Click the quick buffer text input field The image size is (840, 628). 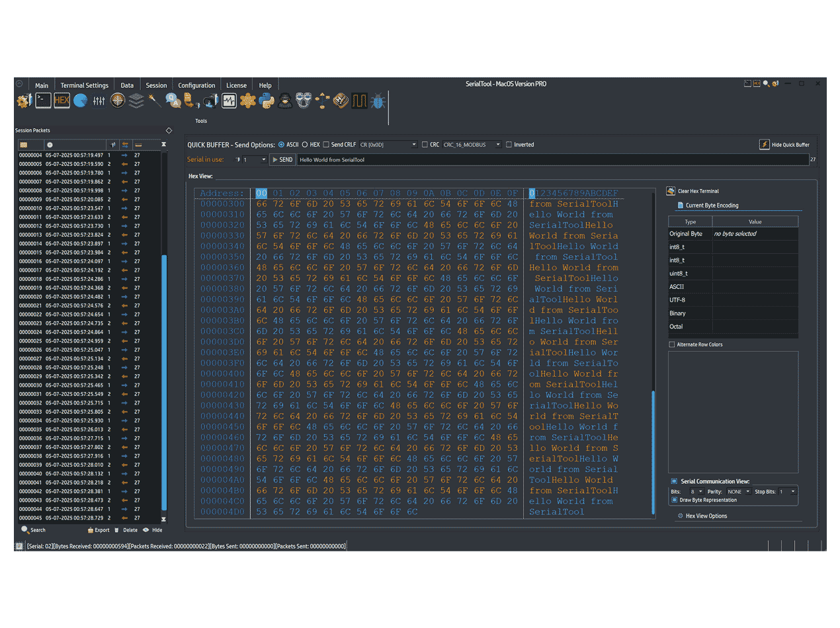(553, 159)
